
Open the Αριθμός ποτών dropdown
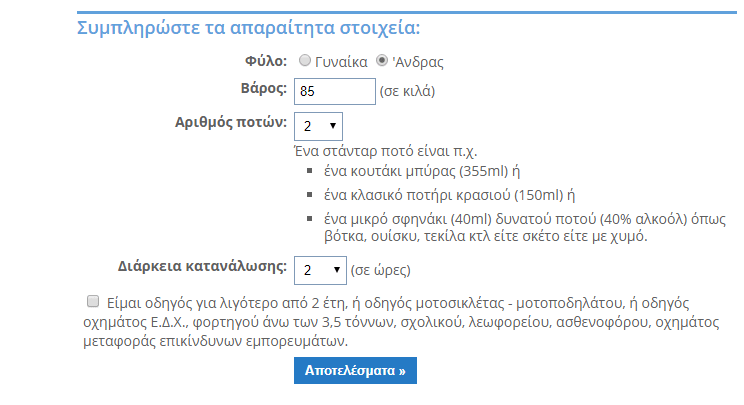tap(318, 126)
